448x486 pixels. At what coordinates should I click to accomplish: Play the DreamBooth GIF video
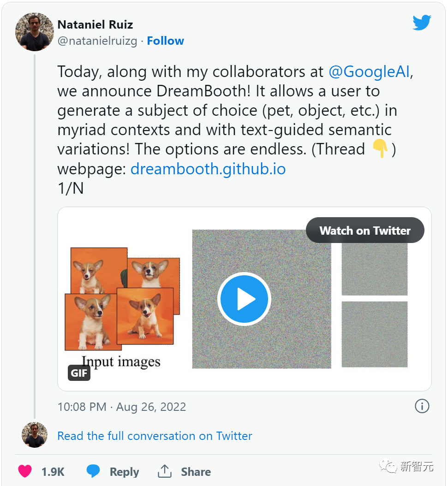244,299
